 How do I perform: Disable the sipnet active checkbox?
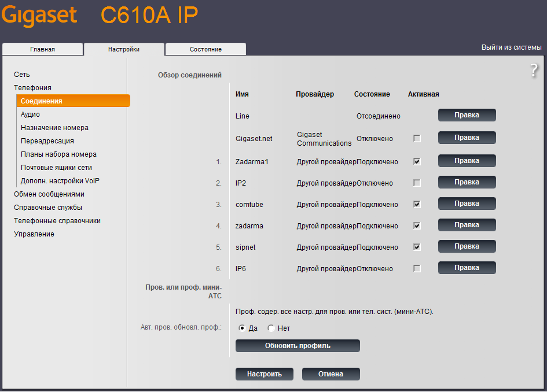click(x=417, y=246)
